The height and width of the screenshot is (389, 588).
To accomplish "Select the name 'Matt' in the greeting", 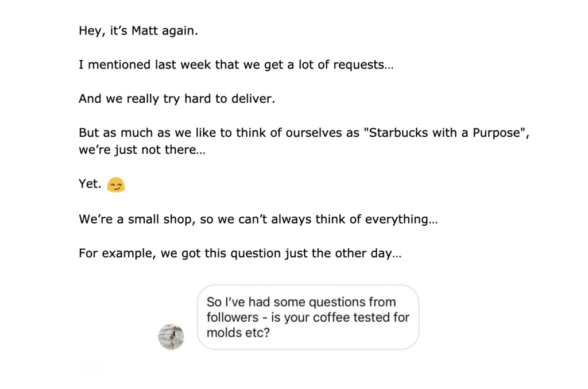I will (145, 31).
